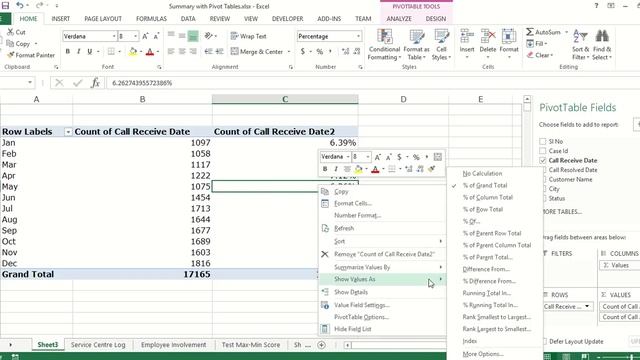Screen dimensions: 640x360
Task: Check the Sl No field checkbox
Action: 542,141
